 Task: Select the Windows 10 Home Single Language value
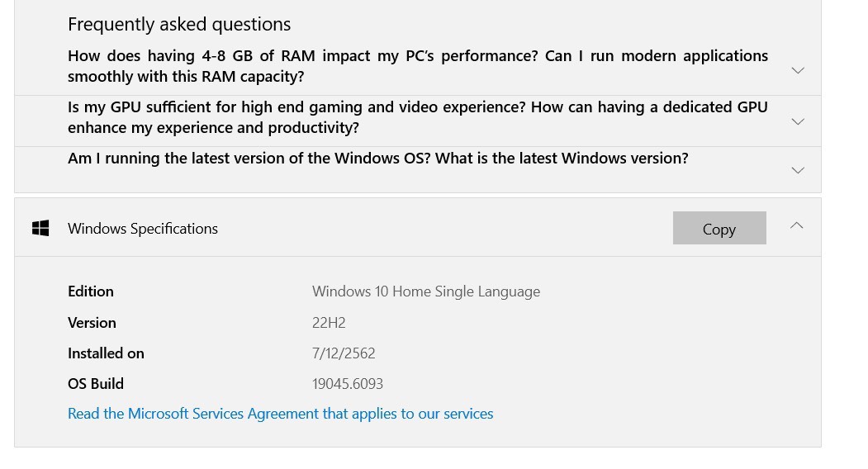point(425,291)
